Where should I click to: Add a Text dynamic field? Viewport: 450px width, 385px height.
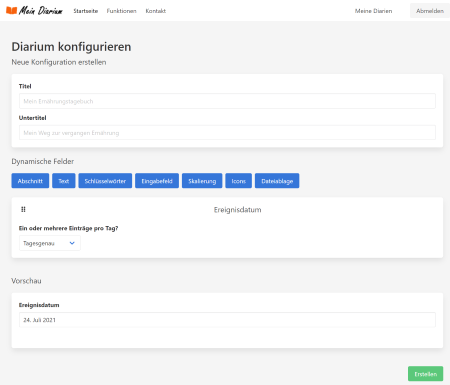[x=64, y=181]
